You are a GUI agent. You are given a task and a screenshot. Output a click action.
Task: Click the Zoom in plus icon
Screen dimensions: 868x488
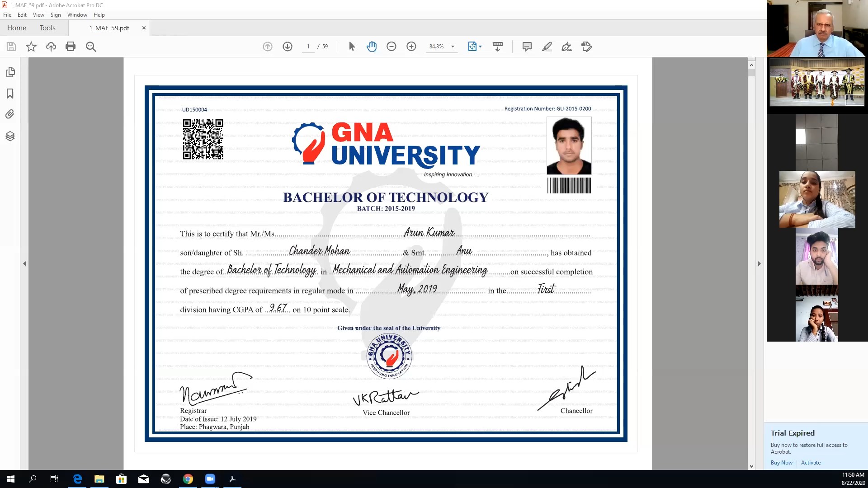coord(411,47)
